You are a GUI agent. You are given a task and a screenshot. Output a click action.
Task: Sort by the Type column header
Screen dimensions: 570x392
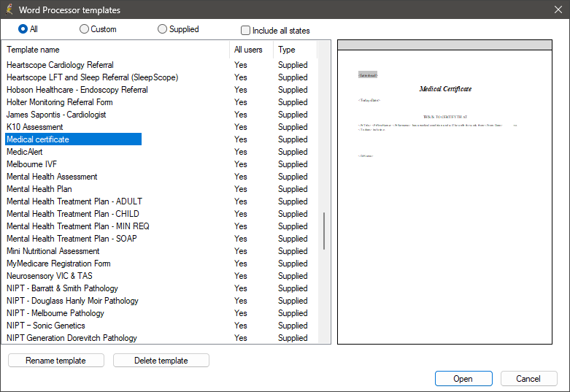pyautogui.click(x=295, y=50)
